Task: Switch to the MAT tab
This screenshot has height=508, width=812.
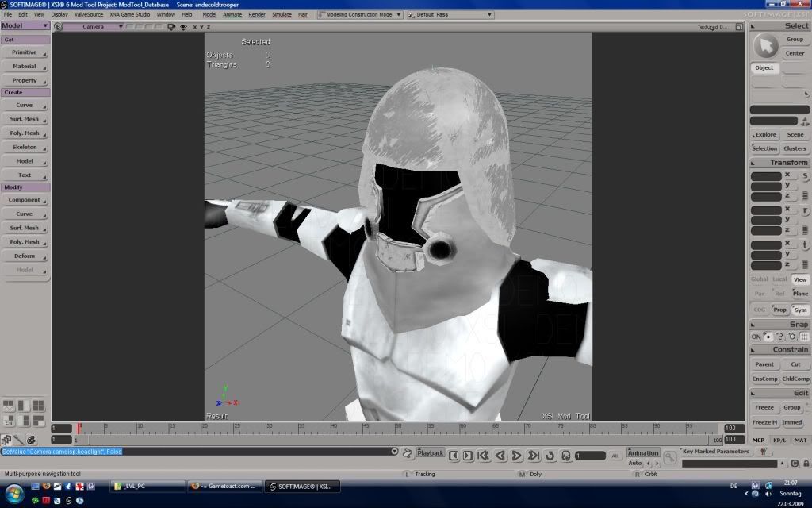Action: click(x=800, y=440)
